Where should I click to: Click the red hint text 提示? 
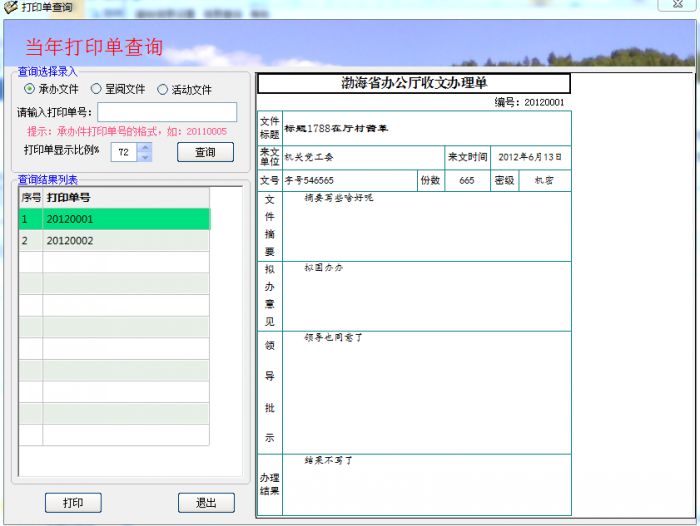(x=127, y=132)
